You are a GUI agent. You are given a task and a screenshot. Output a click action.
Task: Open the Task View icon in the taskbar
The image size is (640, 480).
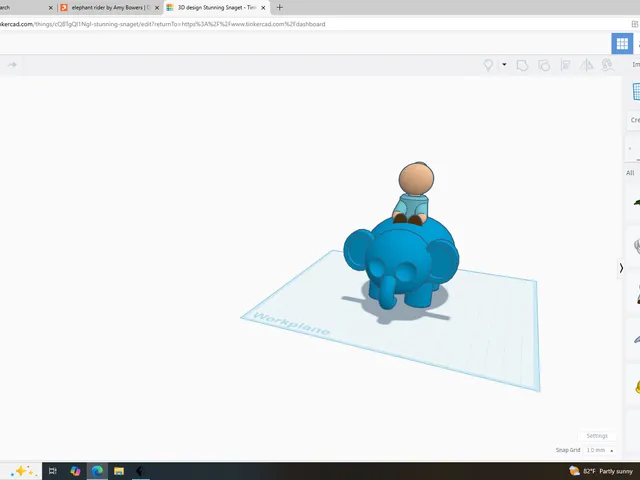tap(53, 471)
